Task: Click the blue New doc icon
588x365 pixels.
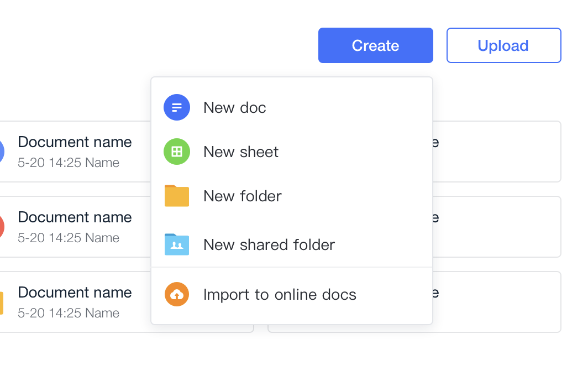Action: tap(177, 107)
